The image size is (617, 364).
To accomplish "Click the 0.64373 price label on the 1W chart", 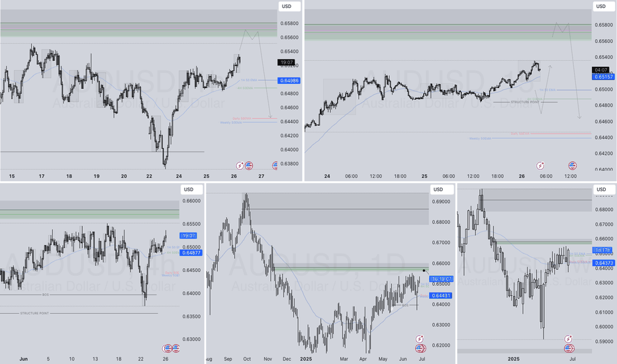I will click(603, 263).
